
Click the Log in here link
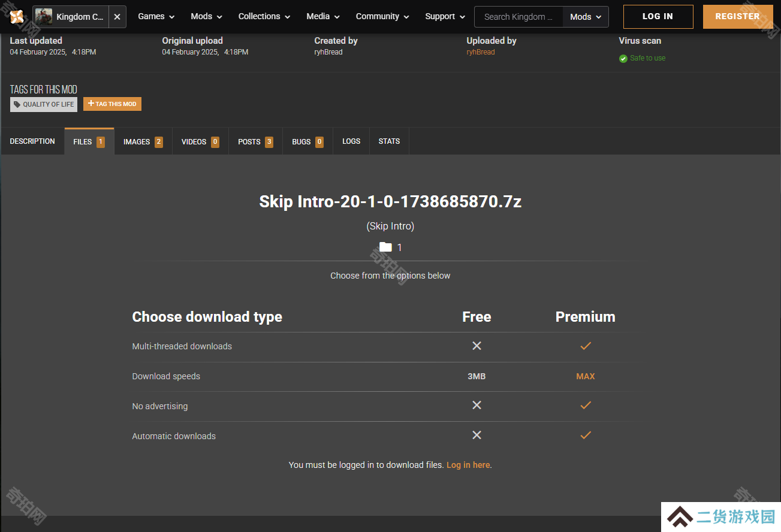coord(468,465)
